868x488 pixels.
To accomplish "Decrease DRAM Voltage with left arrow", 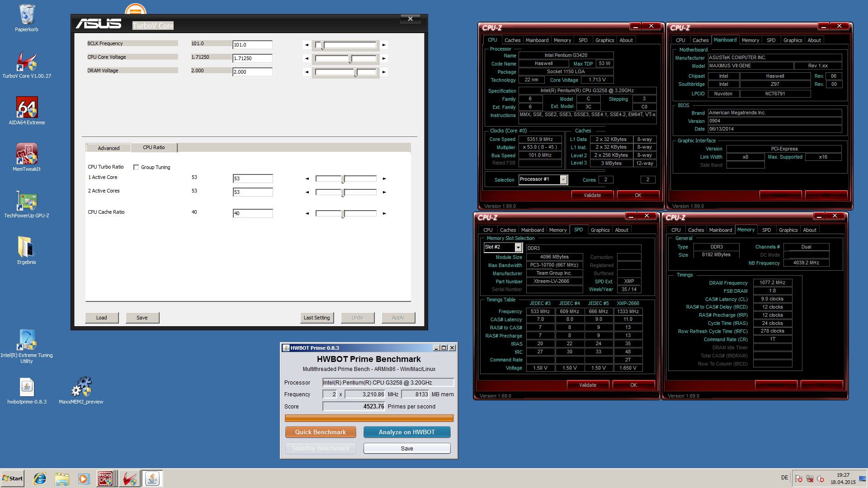I will pyautogui.click(x=307, y=72).
